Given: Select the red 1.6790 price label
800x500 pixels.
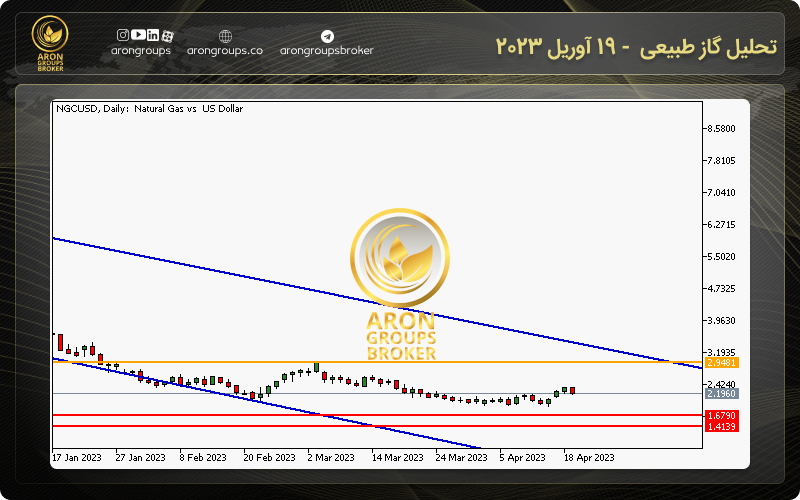Looking at the screenshot, I should [721, 415].
